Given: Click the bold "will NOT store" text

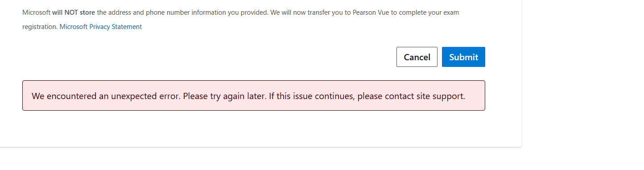Looking at the screenshot, I should [x=74, y=12].
